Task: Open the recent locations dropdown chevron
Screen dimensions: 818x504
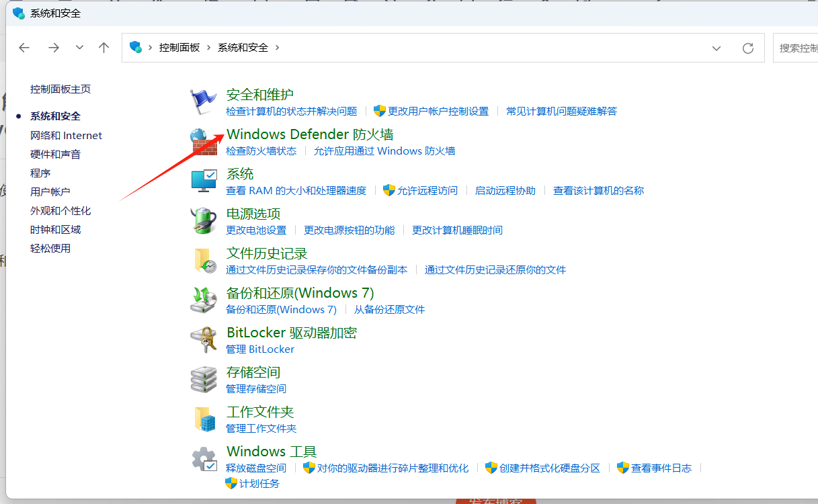Action: tap(79, 48)
